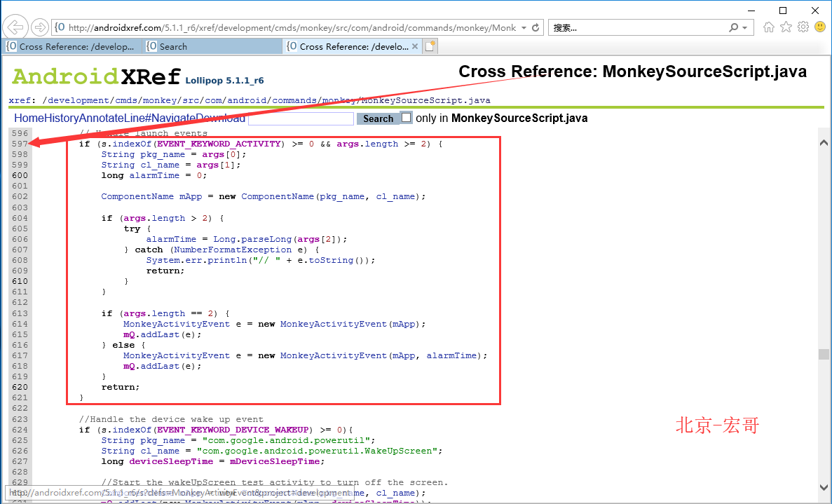The width and height of the screenshot is (832, 504).
Task: Click the grey Search button
Action: click(378, 119)
